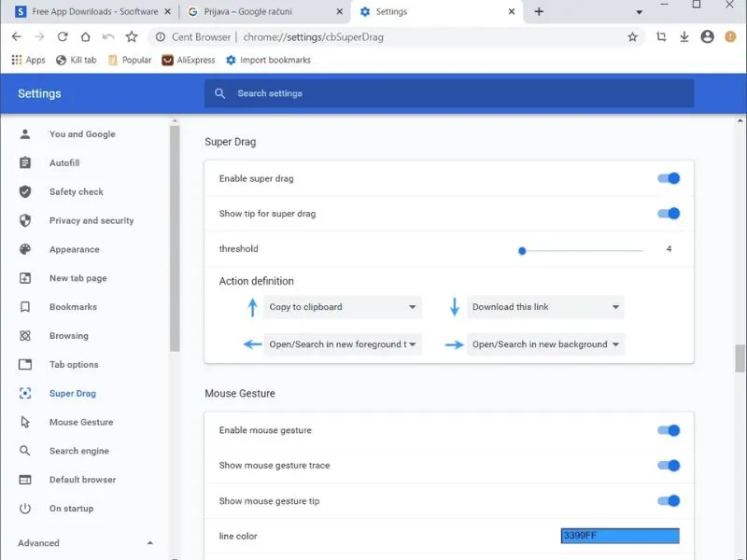Click the forward navigation arrow

39,36
